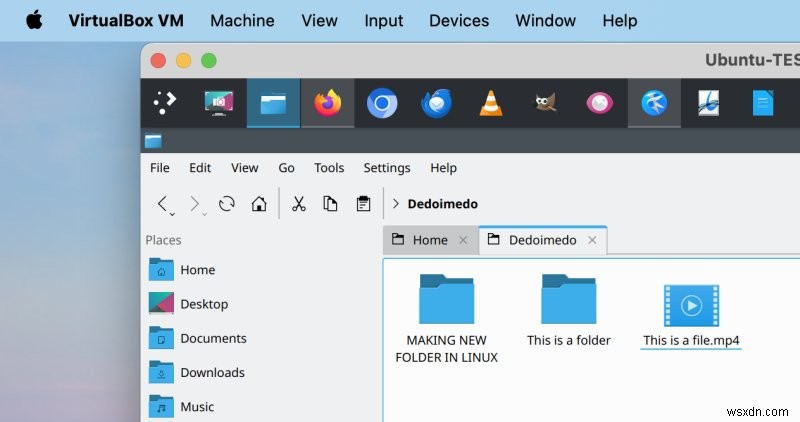The height and width of the screenshot is (422, 800).
Task: Expand the breadcrumb chevron before Dedoimedo
Action: 395,204
